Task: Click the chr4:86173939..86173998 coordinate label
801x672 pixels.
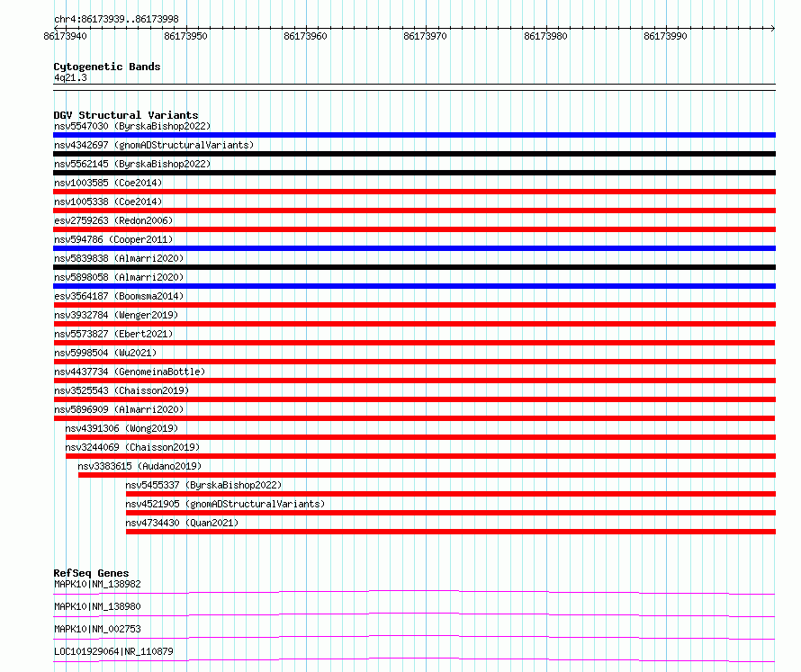Action: pyautogui.click(x=116, y=19)
